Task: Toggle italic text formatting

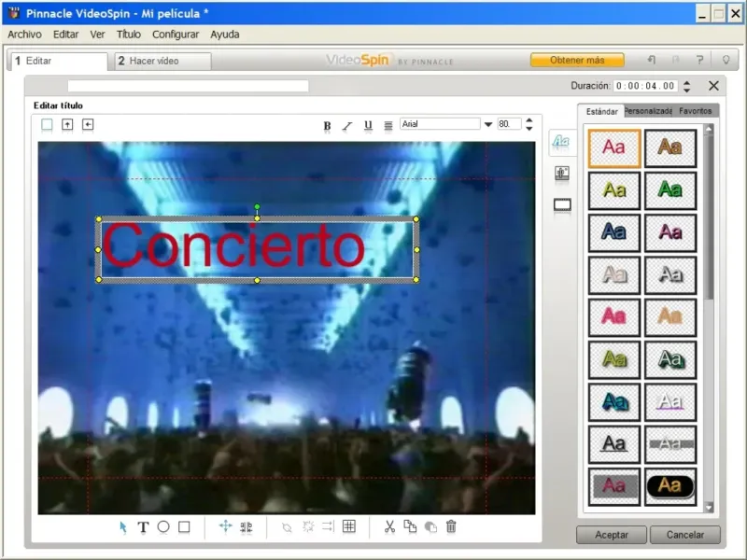Action: tap(347, 125)
